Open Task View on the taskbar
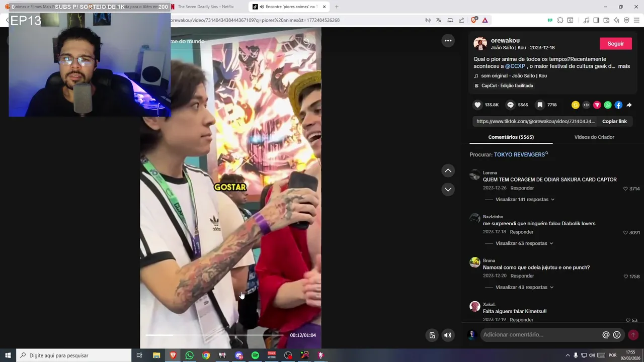The width and height of the screenshot is (644, 362). (139, 355)
